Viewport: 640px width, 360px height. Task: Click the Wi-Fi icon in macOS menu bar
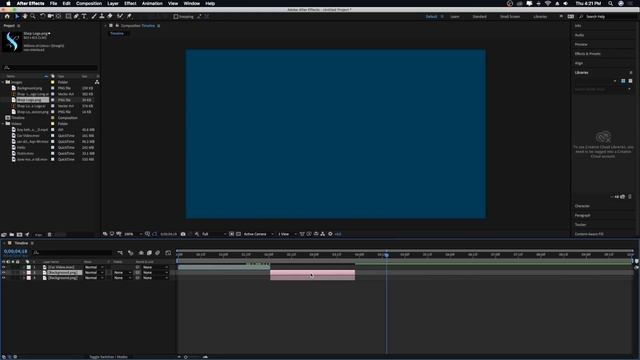(x=547, y=3)
